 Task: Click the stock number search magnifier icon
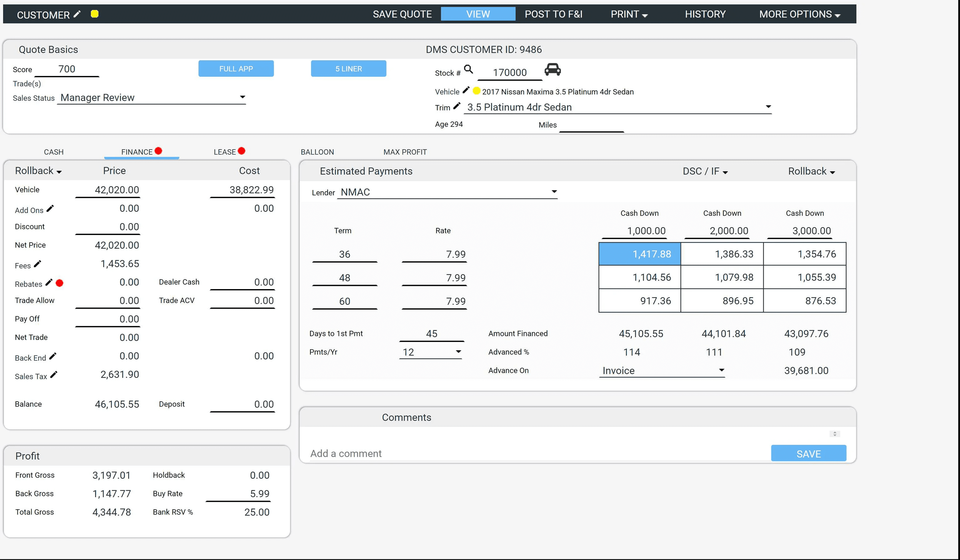pyautogui.click(x=469, y=70)
